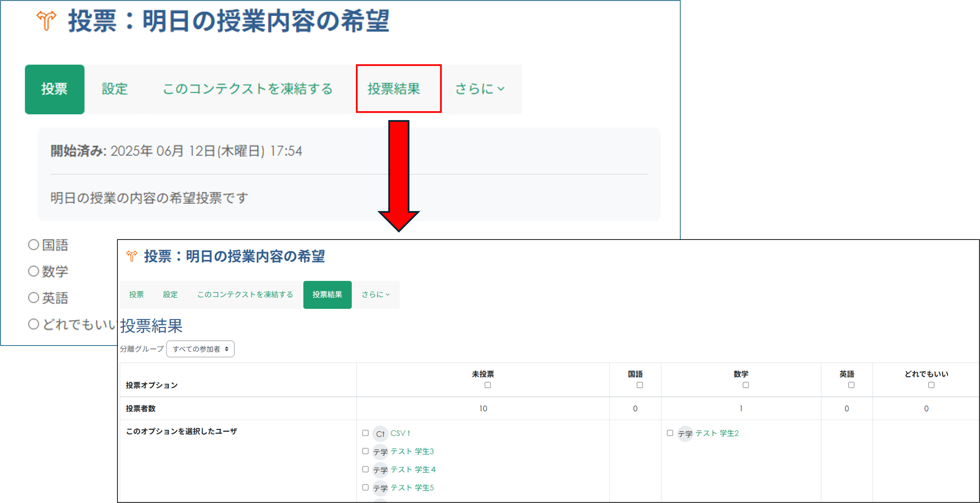
Task: Click the choice activity icon in top heading
Action: (x=46, y=20)
